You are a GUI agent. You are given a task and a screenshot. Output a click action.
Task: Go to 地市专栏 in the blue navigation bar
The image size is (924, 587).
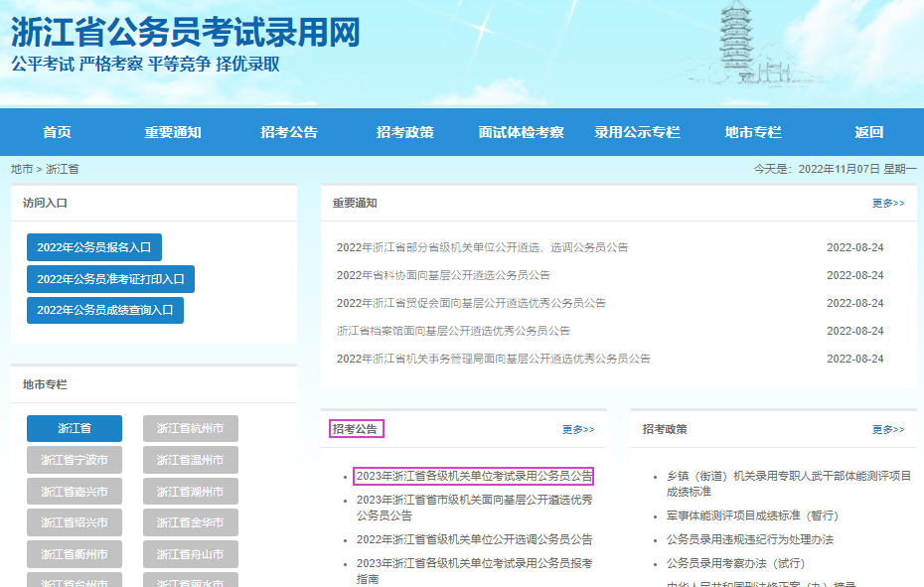pyautogui.click(x=753, y=132)
